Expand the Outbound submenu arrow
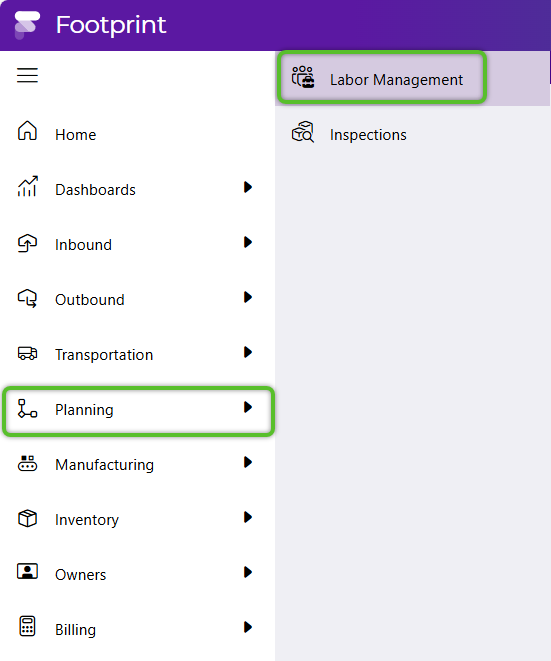 pos(248,297)
